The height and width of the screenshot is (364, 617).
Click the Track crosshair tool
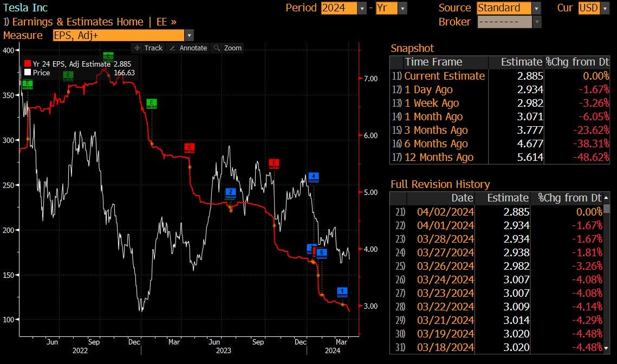pos(148,48)
